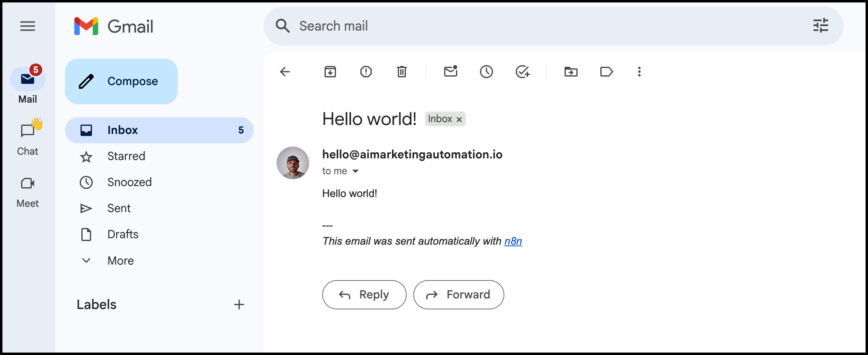Open the Labels tag icon in the toolbar
The width and height of the screenshot is (868, 355).
(606, 72)
